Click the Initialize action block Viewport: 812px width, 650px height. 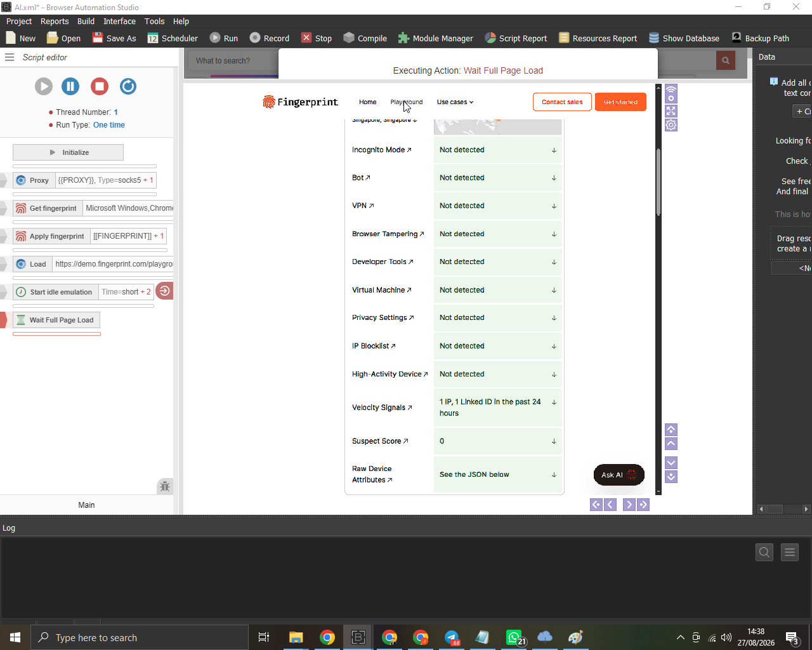[68, 152]
